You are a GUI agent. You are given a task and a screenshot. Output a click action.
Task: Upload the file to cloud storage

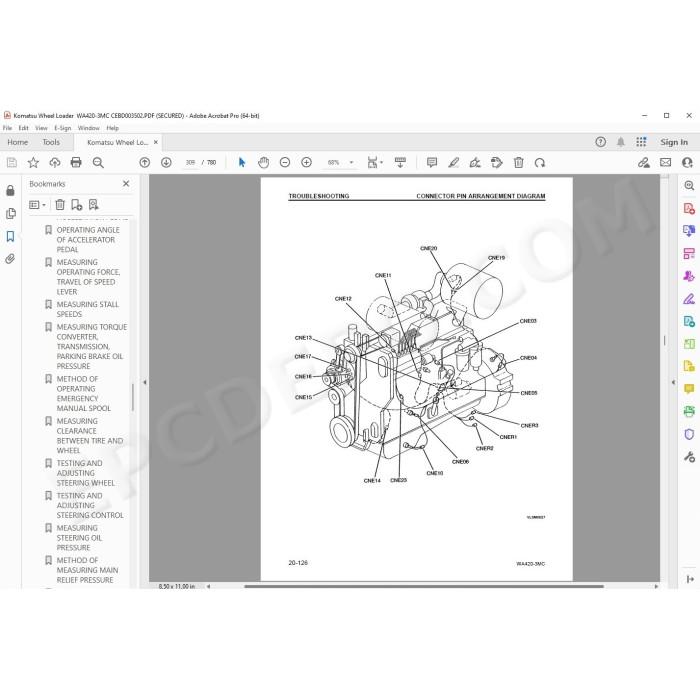pos(54,162)
